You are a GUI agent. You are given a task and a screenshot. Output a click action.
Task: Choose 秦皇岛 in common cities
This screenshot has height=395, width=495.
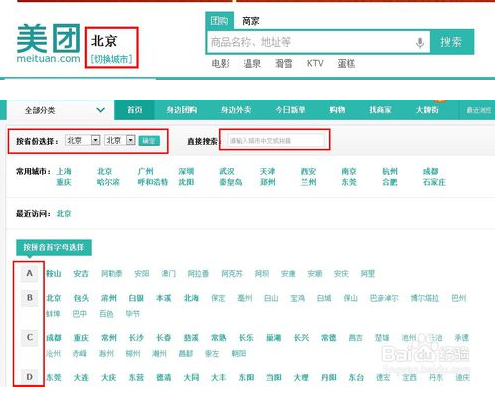[231, 182]
